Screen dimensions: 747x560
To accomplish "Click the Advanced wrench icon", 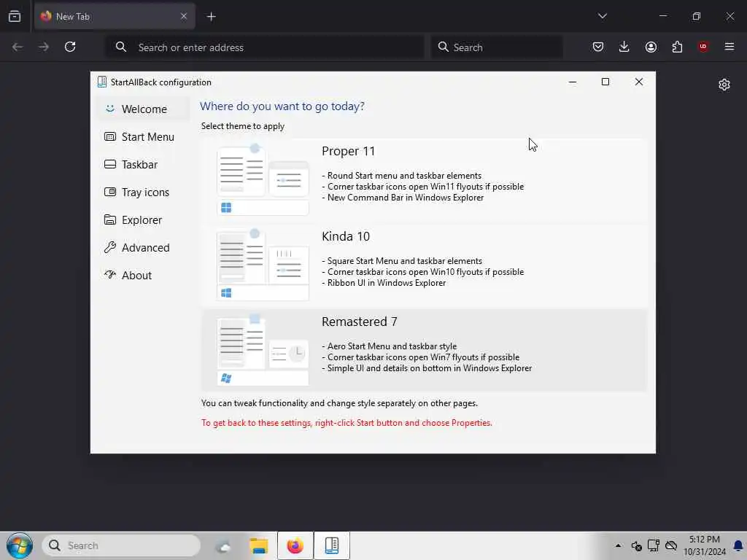I will [x=110, y=247].
